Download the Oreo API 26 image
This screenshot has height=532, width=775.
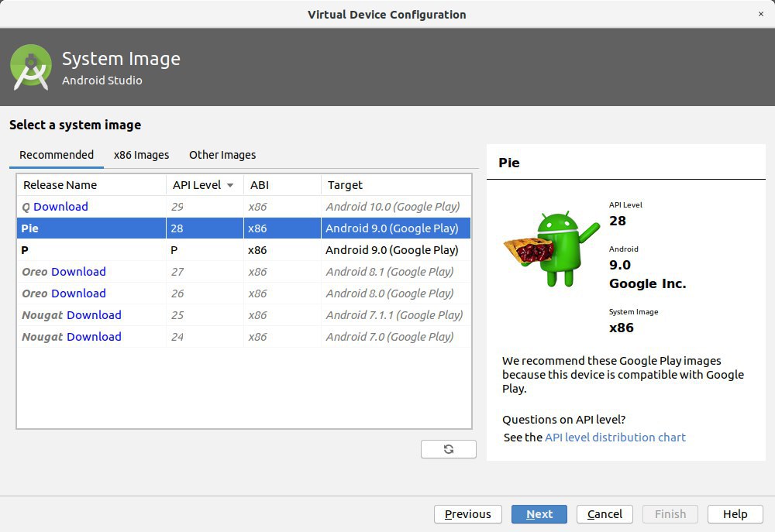78,293
